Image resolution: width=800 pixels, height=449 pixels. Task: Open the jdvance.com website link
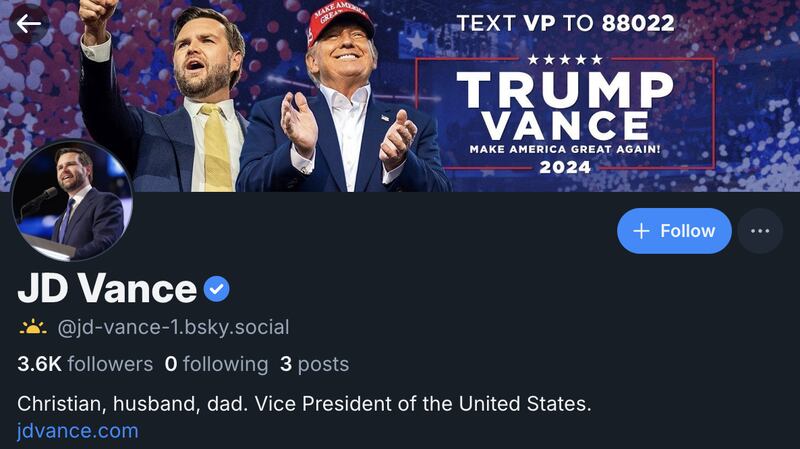[78, 431]
